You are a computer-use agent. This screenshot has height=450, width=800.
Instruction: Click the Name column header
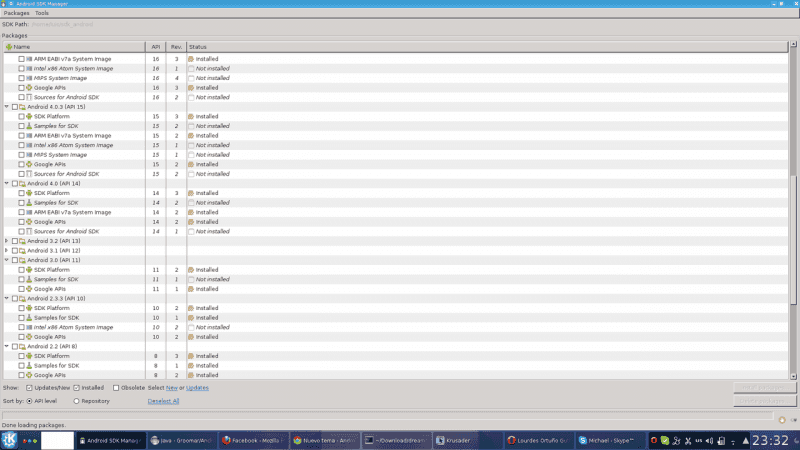point(74,47)
